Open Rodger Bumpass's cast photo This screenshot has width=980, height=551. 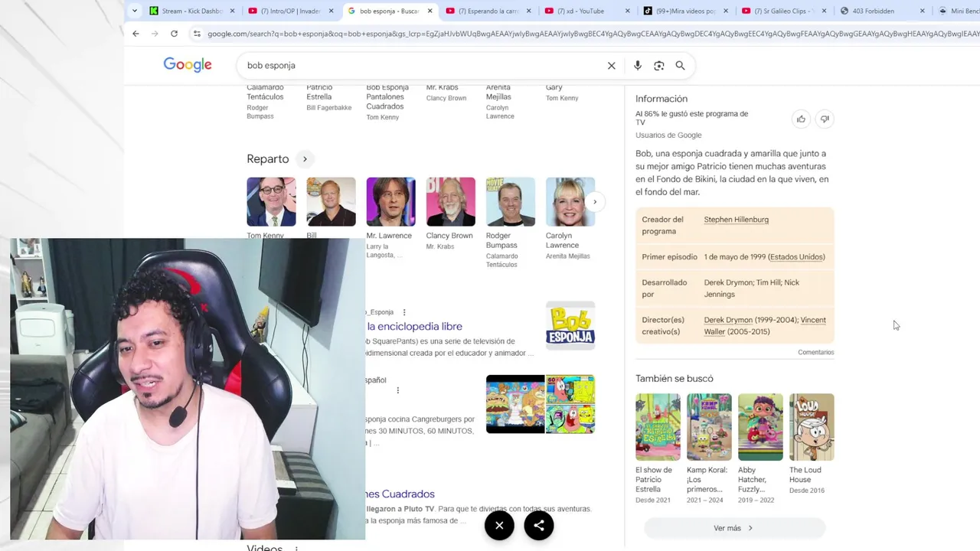pos(510,202)
